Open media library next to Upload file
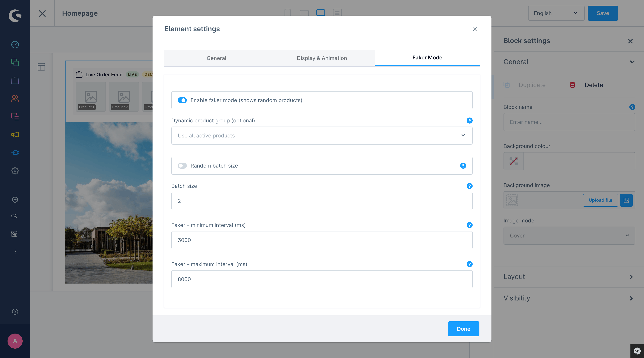The image size is (644, 358). pos(626,200)
